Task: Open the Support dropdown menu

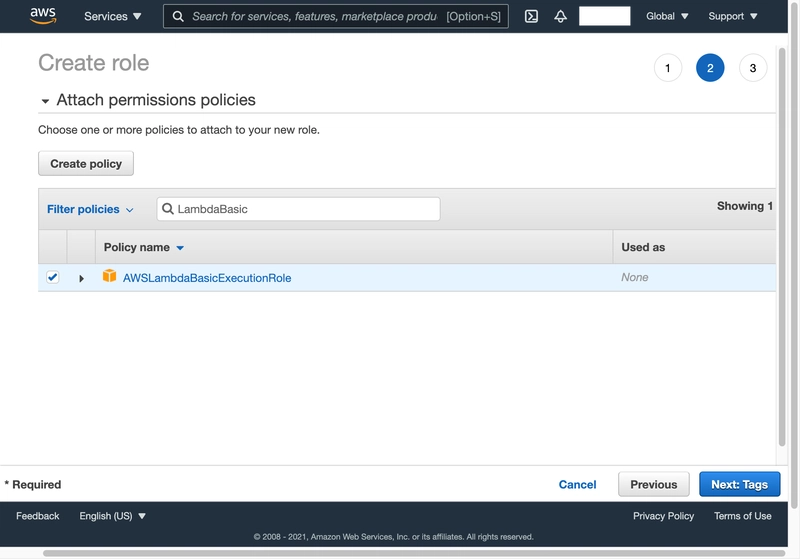Action: [733, 16]
